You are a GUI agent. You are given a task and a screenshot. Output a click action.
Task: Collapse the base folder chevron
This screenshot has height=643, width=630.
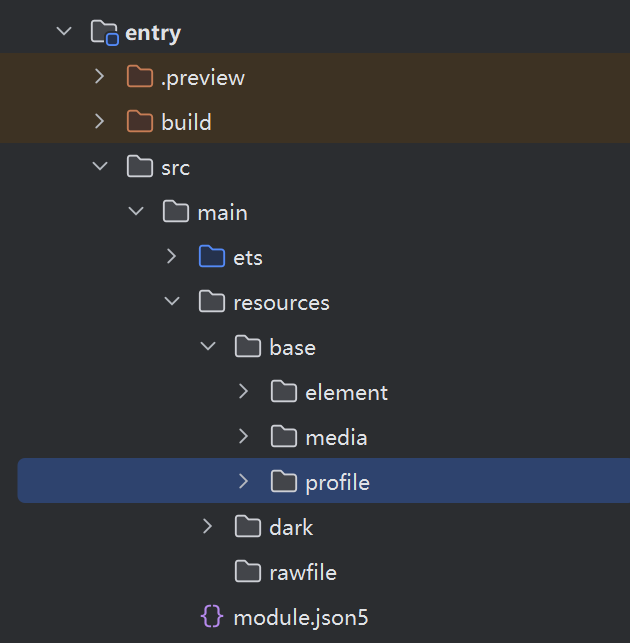208,346
